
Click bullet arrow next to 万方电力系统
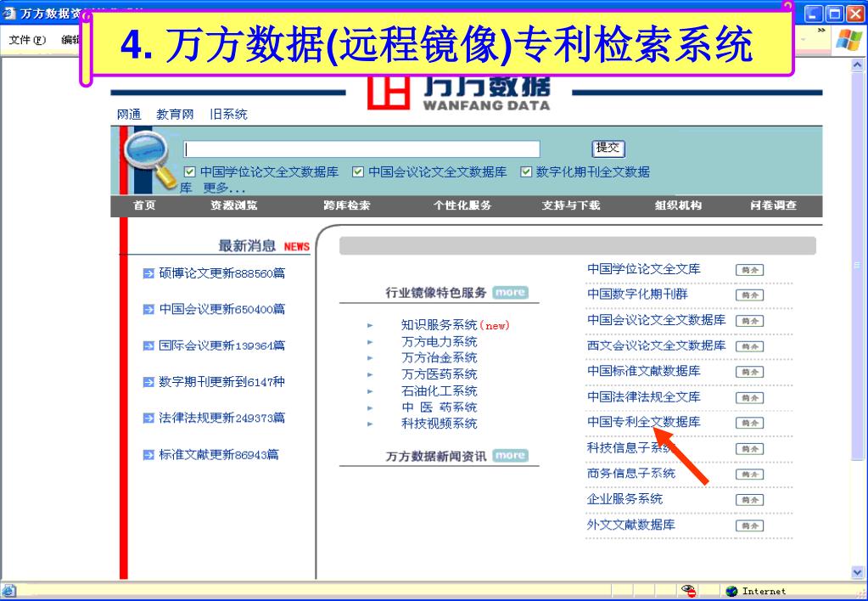click(x=370, y=342)
